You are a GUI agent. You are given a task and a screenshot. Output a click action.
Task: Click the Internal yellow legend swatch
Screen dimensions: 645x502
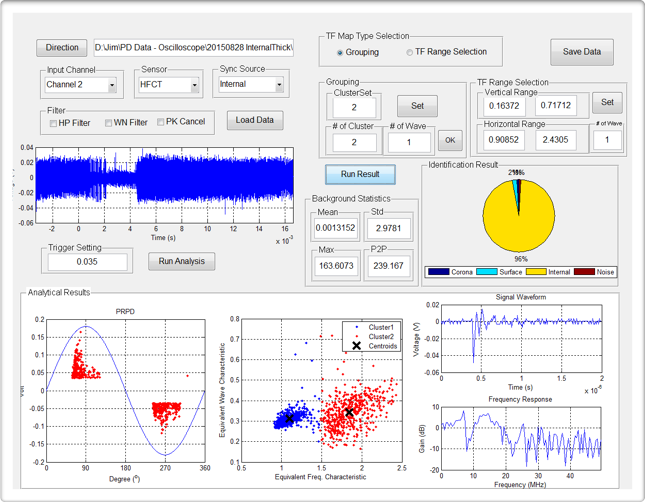(537, 272)
